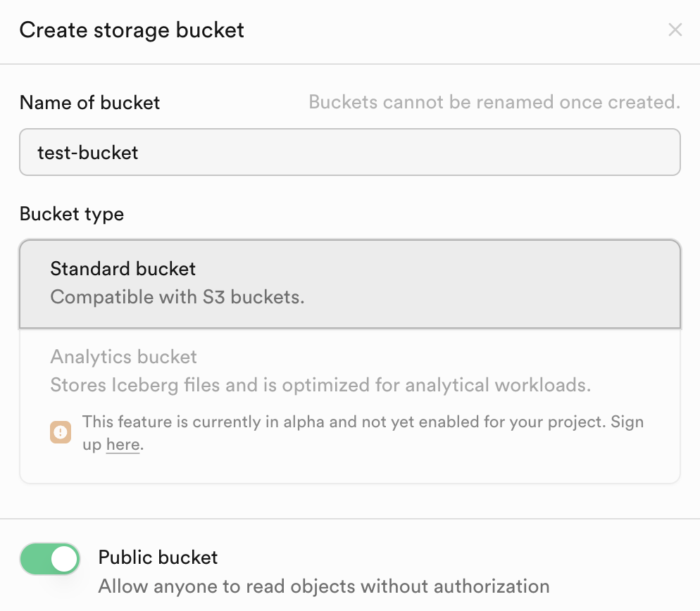Viewport: 700px width, 611px height.
Task: Click the "Analytics bucket" heading text
Action: 124,357
